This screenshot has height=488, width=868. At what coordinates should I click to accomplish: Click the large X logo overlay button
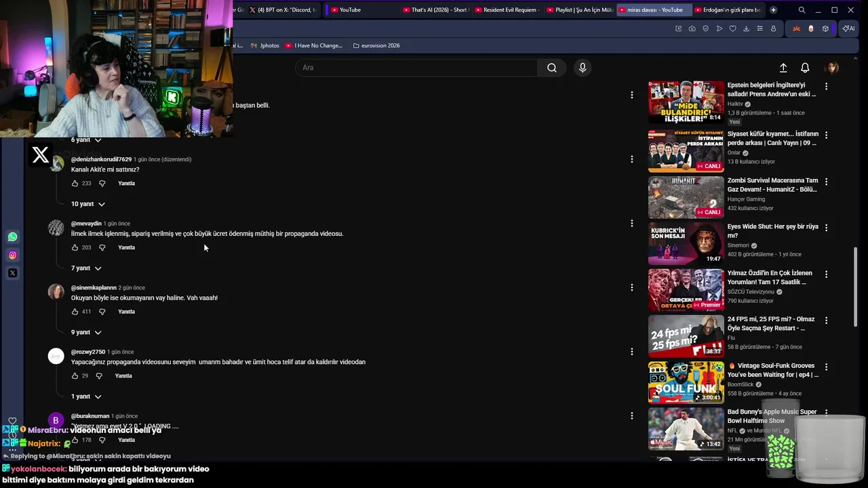(40, 155)
